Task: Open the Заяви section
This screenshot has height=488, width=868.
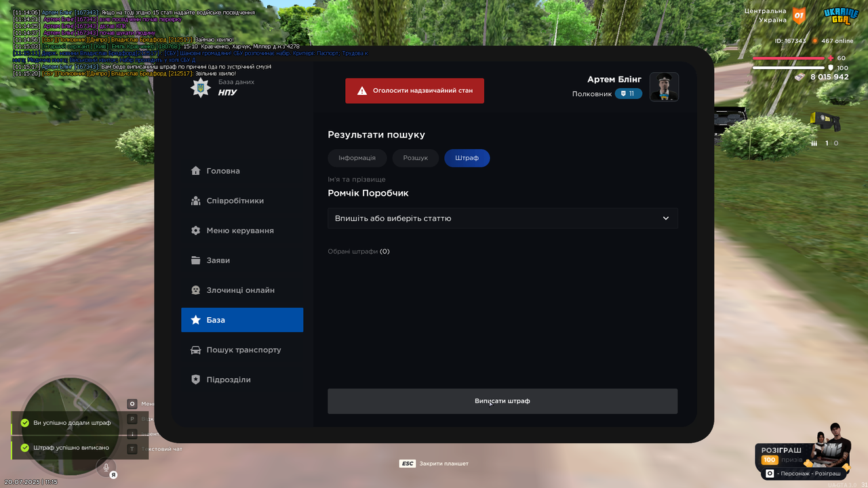Action: 242,260
